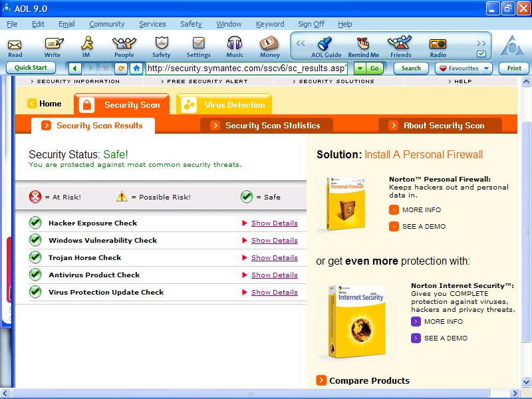
Task: Click into the URL address field
Action: coord(247,68)
